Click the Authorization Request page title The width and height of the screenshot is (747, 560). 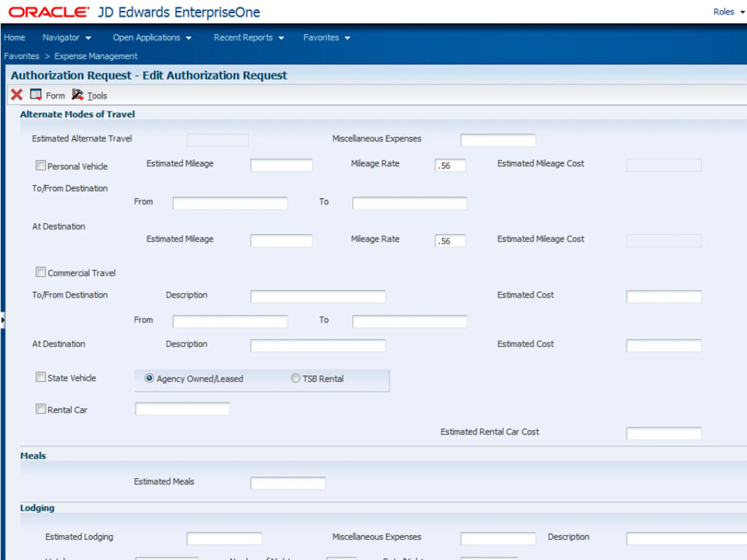(149, 75)
